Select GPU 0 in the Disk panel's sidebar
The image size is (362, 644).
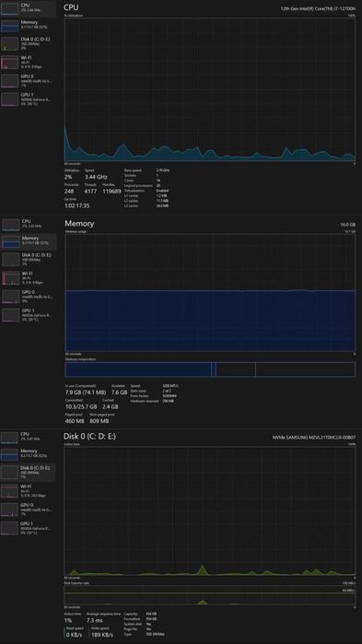[28, 509]
